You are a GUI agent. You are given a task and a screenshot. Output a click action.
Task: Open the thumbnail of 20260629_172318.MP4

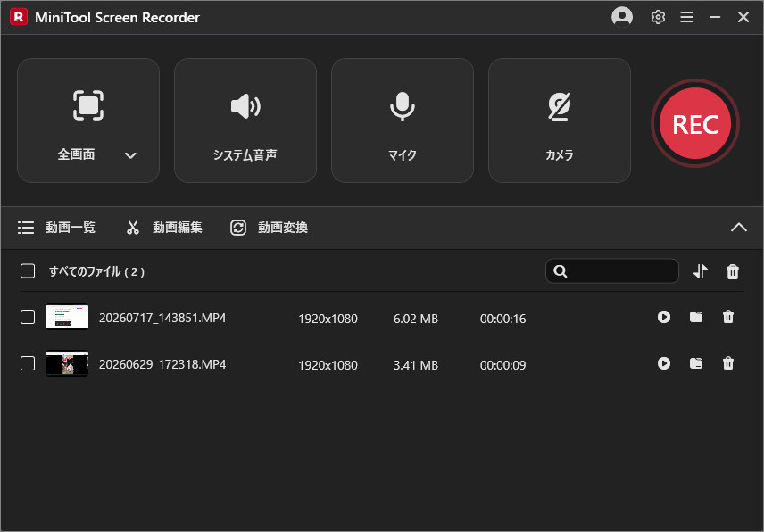tap(67, 363)
